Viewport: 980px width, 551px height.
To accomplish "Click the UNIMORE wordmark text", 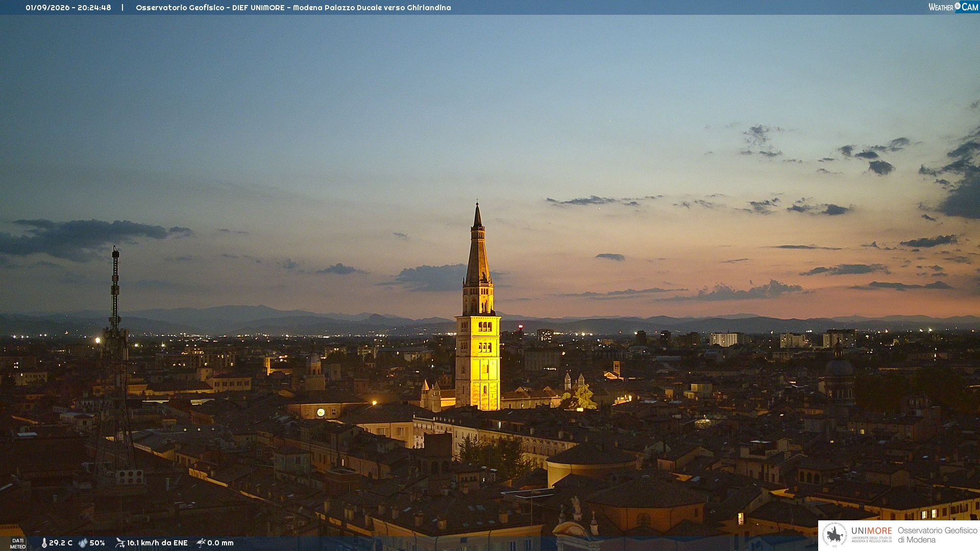I will tap(872, 531).
